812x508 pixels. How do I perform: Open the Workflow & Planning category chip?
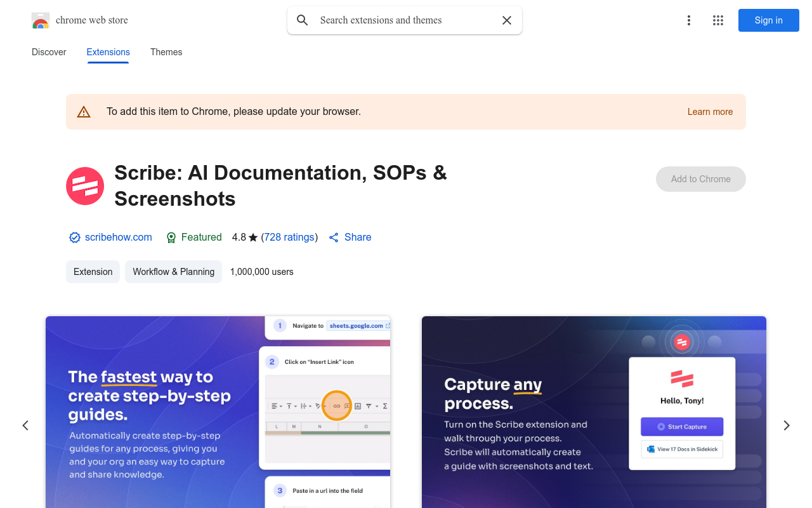(x=173, y=272)
